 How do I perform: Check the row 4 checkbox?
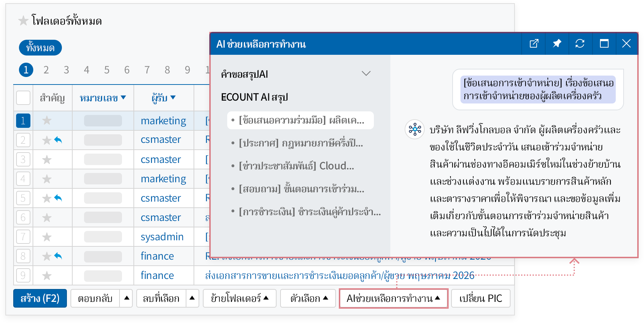click(x=23, y=179)
